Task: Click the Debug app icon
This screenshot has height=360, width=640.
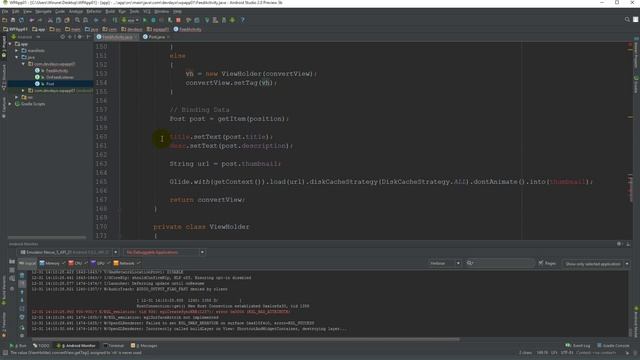Action: tap(153, 20)
